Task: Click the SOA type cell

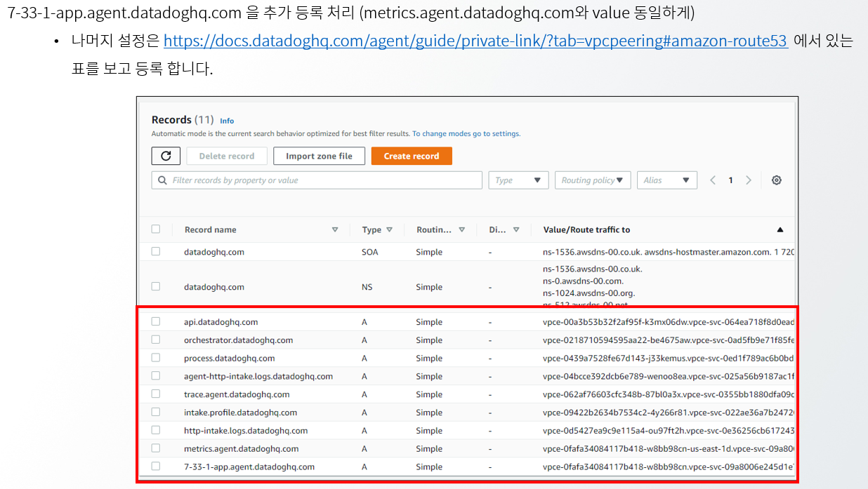Action: (370, 252)
